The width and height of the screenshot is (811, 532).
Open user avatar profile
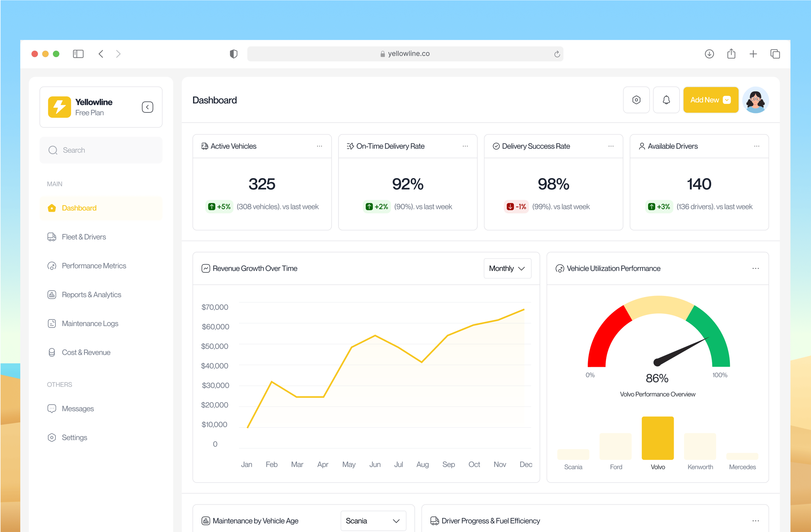pyautogui.click(x=756, y=100)
